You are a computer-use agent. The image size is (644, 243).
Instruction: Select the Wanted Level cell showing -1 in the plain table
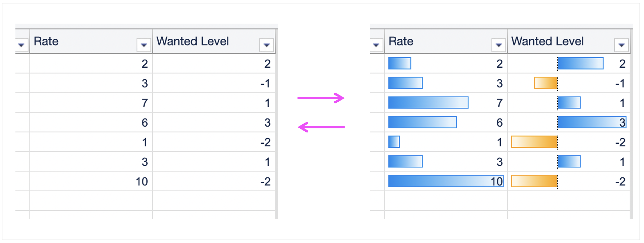tap(214, 83)
